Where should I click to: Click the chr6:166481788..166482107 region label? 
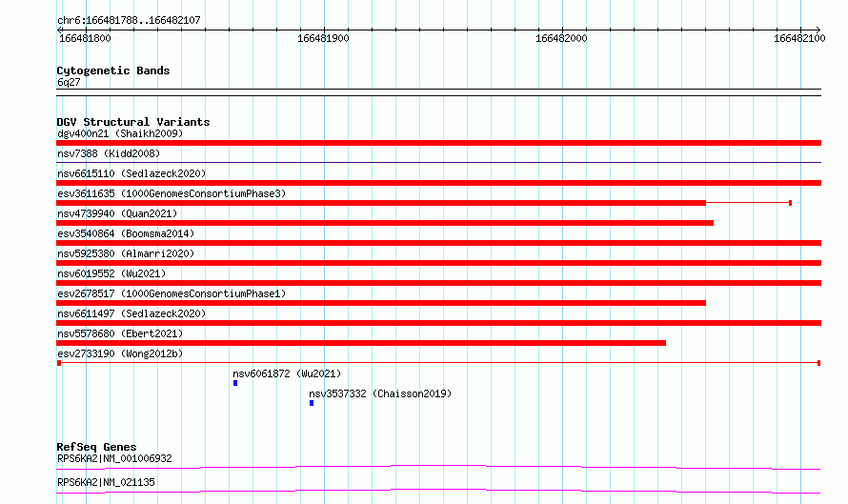coord(129,20)
